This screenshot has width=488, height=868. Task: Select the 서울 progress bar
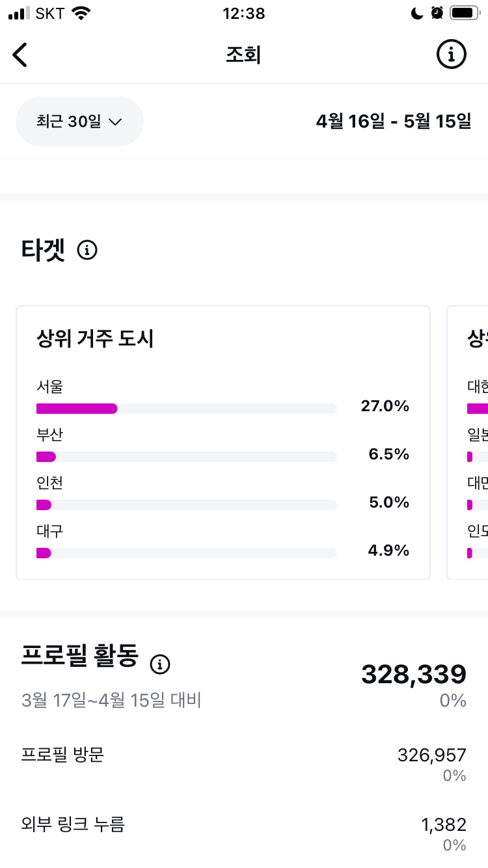187,409
